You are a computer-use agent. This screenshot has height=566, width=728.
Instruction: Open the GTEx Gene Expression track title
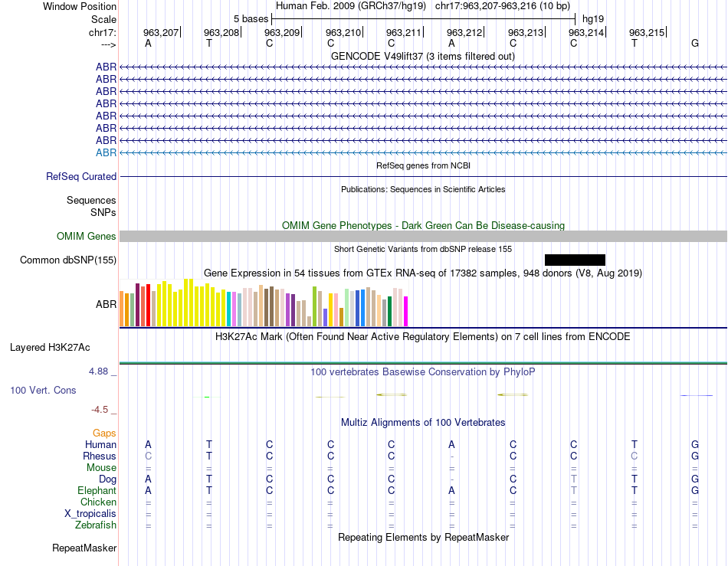tap(423, 273)
